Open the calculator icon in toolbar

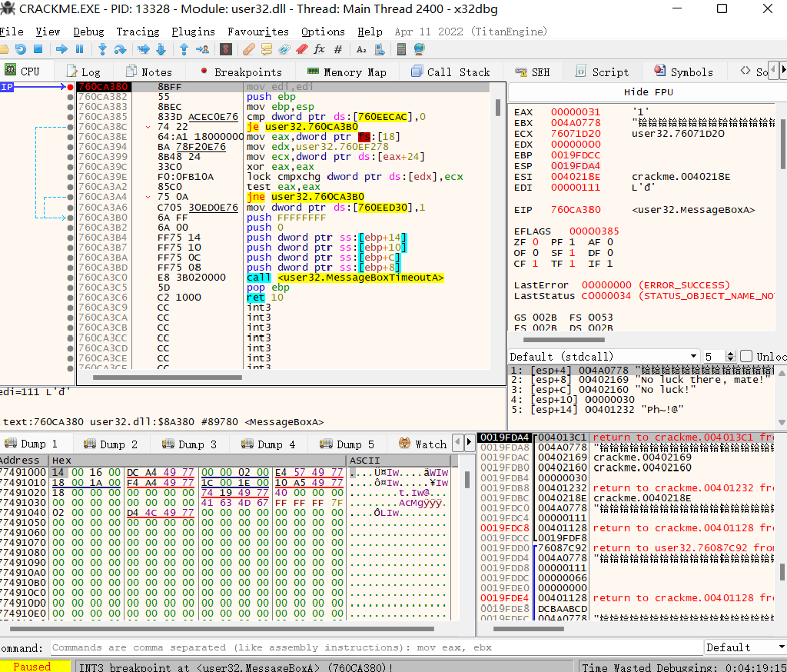tap(401, 49)
